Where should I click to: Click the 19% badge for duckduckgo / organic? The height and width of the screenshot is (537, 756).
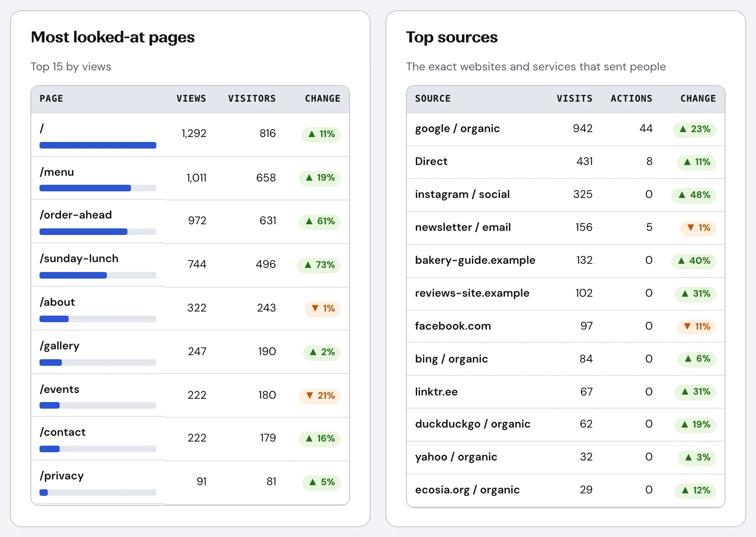point(695,425)
